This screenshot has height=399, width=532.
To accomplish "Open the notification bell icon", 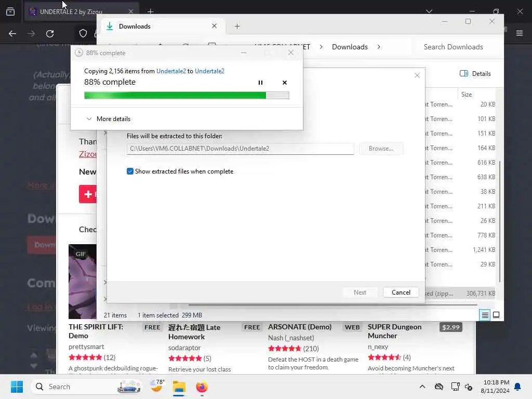I will pos(518,387).
